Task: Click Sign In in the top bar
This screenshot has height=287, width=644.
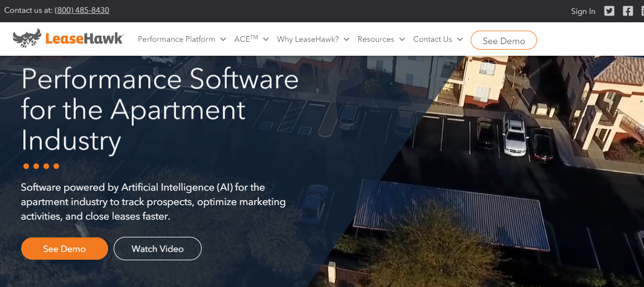Action: pyautogui.click(x=583, y=11)
